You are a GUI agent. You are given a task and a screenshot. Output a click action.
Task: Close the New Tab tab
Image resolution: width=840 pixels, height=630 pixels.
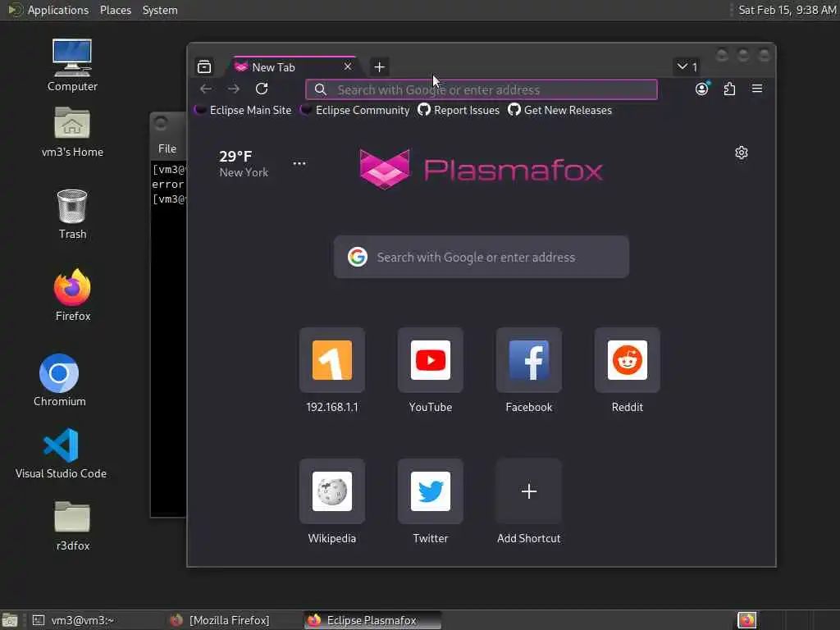tap(348, 66)
